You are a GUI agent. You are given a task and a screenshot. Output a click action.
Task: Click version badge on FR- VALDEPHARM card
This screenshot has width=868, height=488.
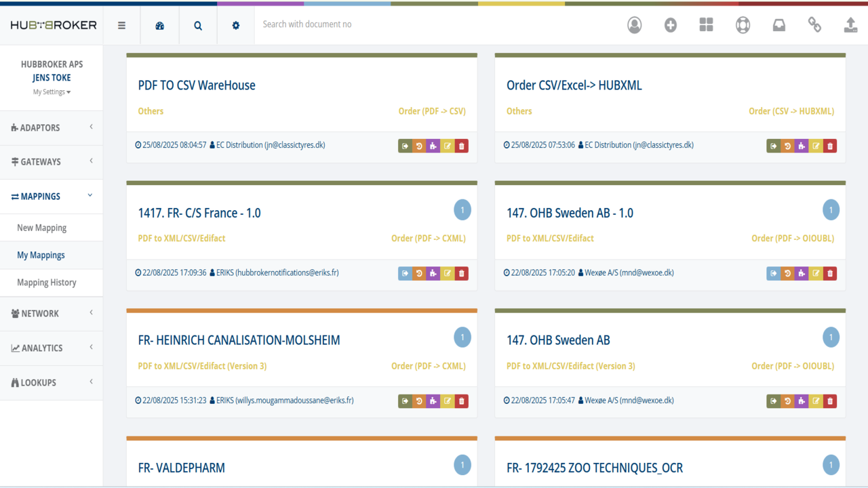(462, 465)
